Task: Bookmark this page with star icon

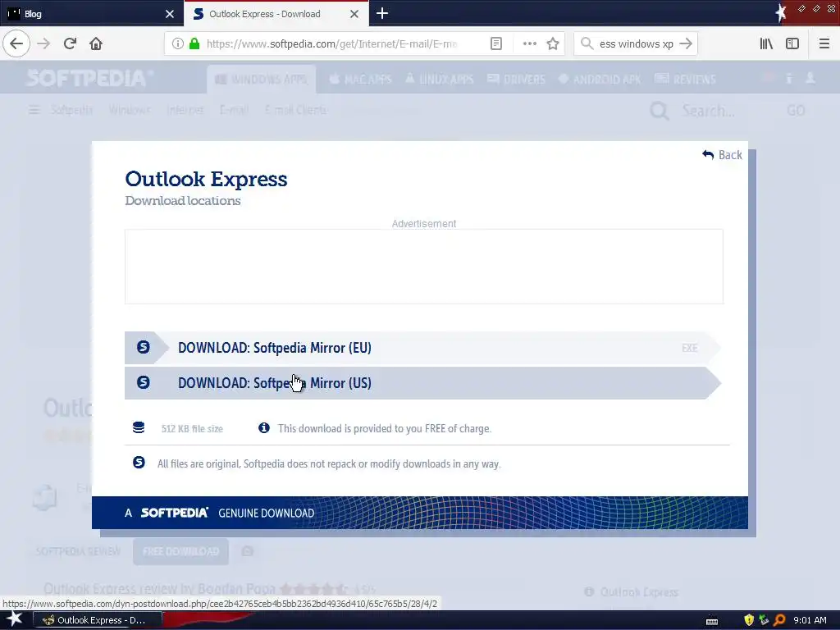Action: (x=553, y=43)
